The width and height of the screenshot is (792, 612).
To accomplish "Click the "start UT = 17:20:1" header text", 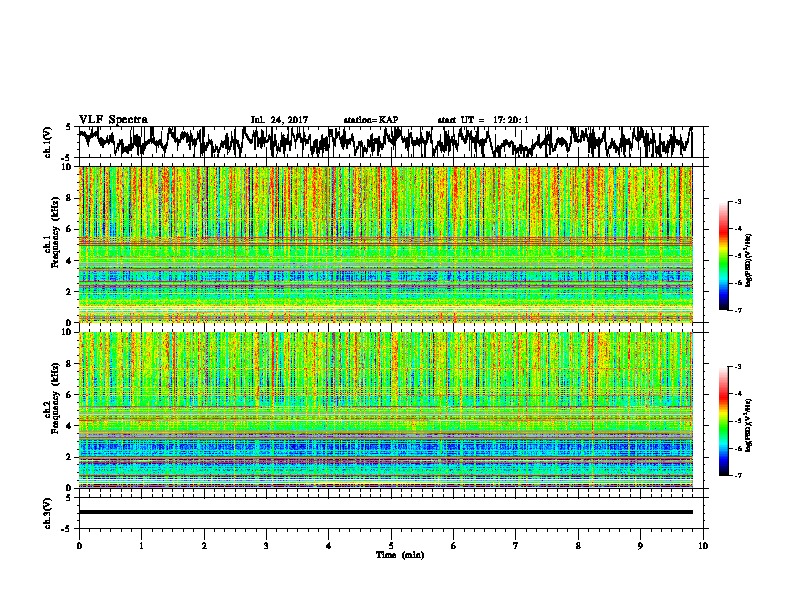I will click(x=483, y=120).
